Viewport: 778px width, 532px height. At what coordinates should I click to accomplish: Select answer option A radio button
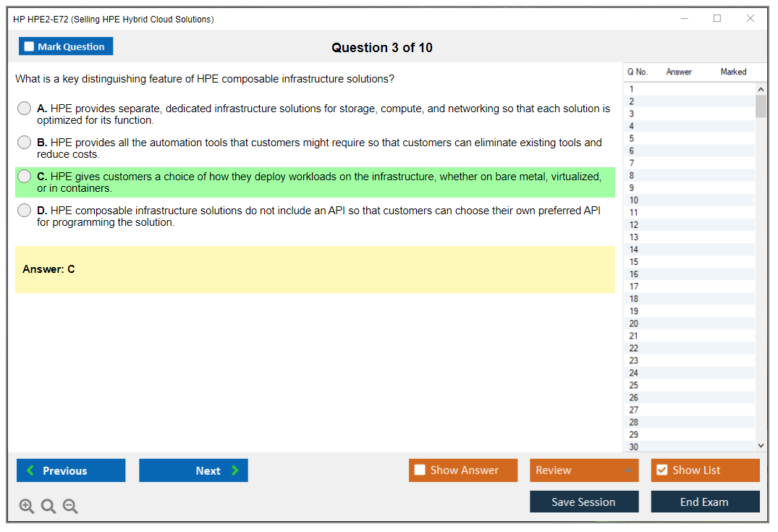[x=25, y=109]
